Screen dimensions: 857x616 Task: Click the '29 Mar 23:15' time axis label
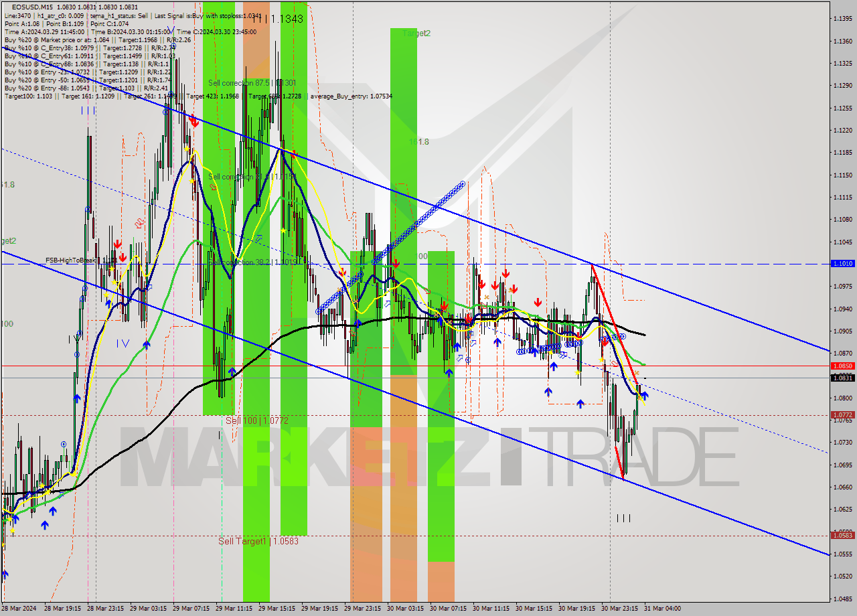click(363, 609)
